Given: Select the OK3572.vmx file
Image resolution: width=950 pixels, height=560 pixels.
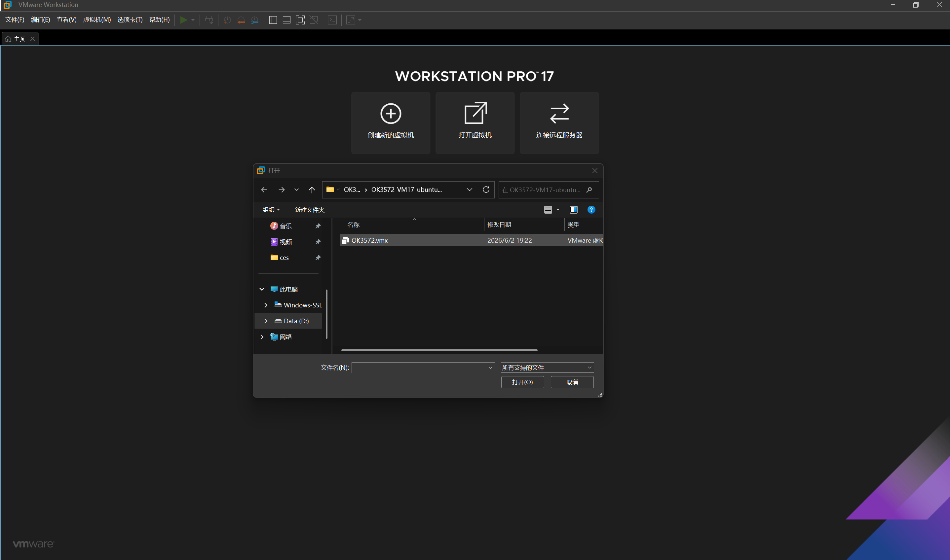Looking at the screenshot, I should coord(471,240).
